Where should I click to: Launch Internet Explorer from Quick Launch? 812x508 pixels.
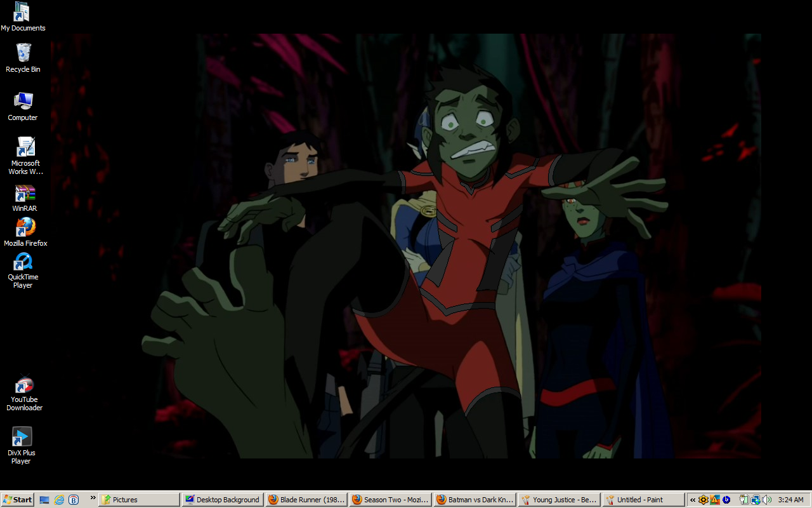[59, 500]
